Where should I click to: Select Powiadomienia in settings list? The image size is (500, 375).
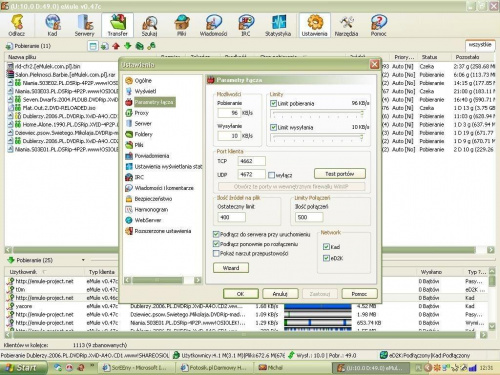pos(152,156)
